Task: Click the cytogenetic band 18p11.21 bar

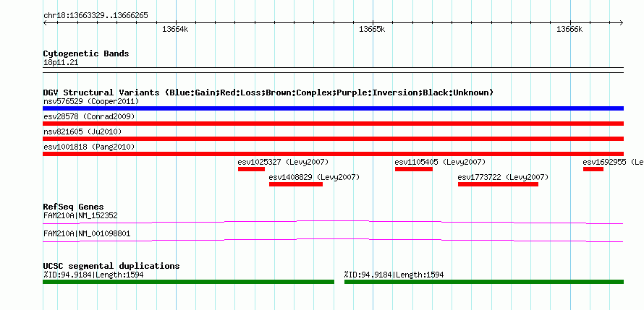Action: coord(333,70)
